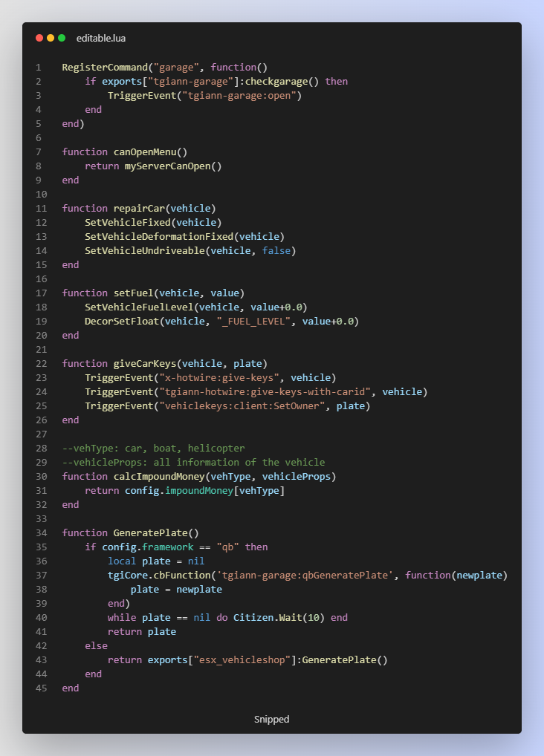Click calcImpoundMoney function name
The height and width of the screenshot is (756, 544).
tap(159, 476)
